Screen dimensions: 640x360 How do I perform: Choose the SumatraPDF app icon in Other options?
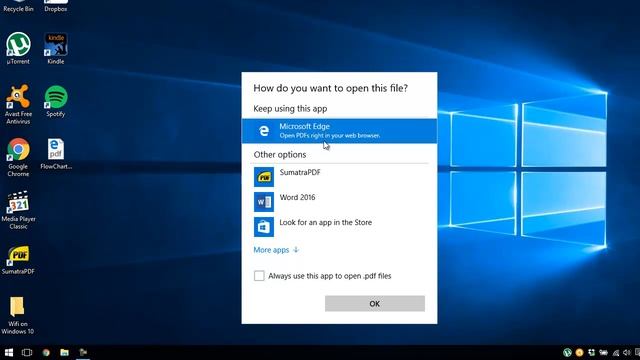tap(264, 177)
